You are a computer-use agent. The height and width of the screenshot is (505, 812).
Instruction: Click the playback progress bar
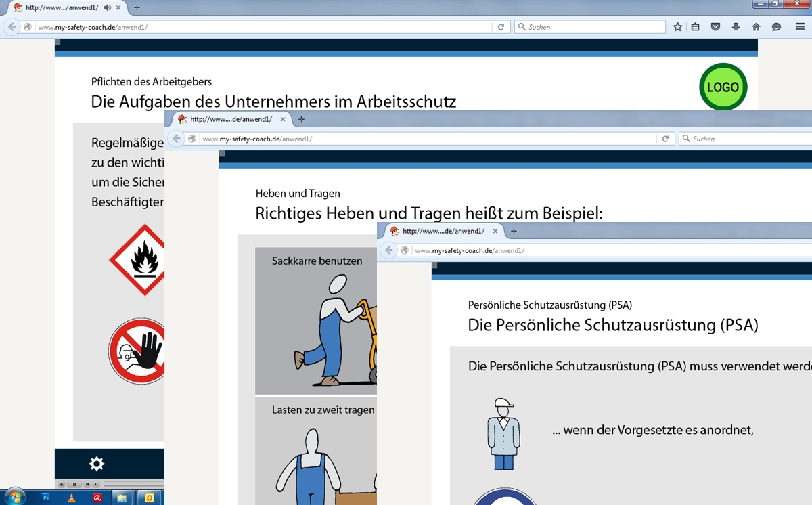pyautogui.click(x=134, y=484)
